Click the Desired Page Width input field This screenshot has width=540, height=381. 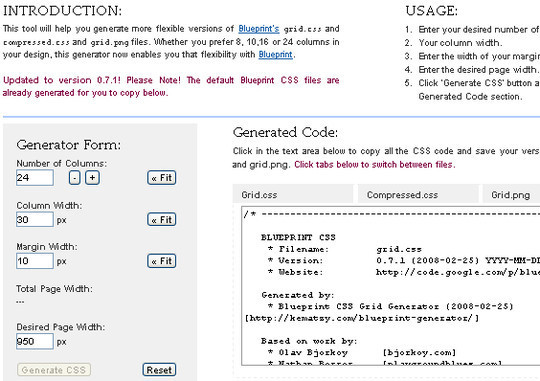tap(35, 341)
